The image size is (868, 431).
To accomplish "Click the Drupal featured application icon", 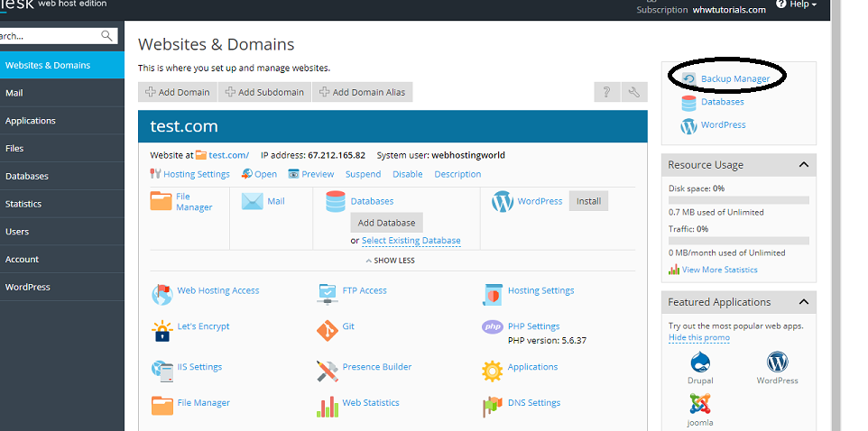I will click(700, 362).
